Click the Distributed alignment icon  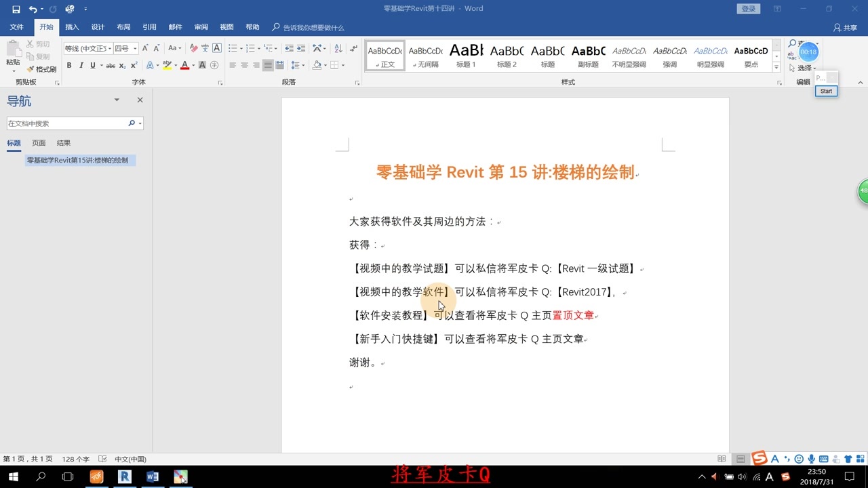pyautogui.click(x=279, y=66)
